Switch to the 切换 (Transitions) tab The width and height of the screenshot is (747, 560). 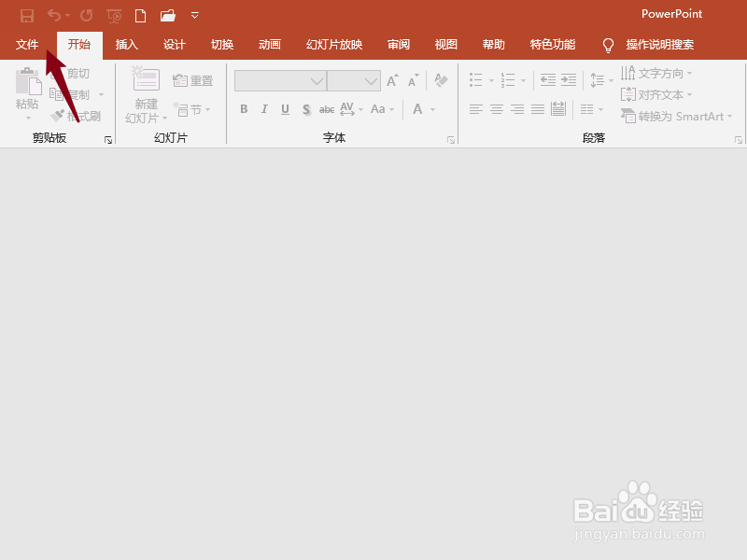click(x=222, y=45)
